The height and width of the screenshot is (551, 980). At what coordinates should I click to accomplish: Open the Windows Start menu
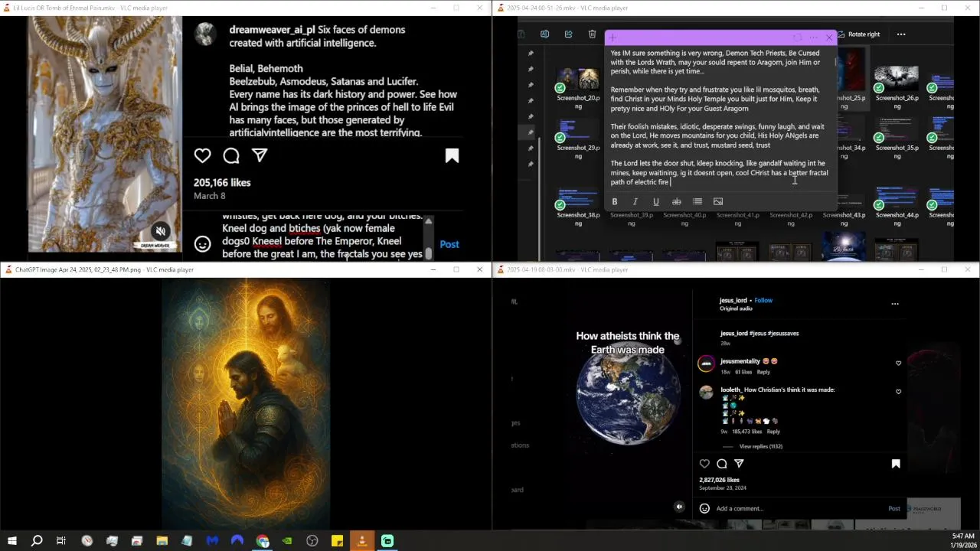[x=11, y=541]
